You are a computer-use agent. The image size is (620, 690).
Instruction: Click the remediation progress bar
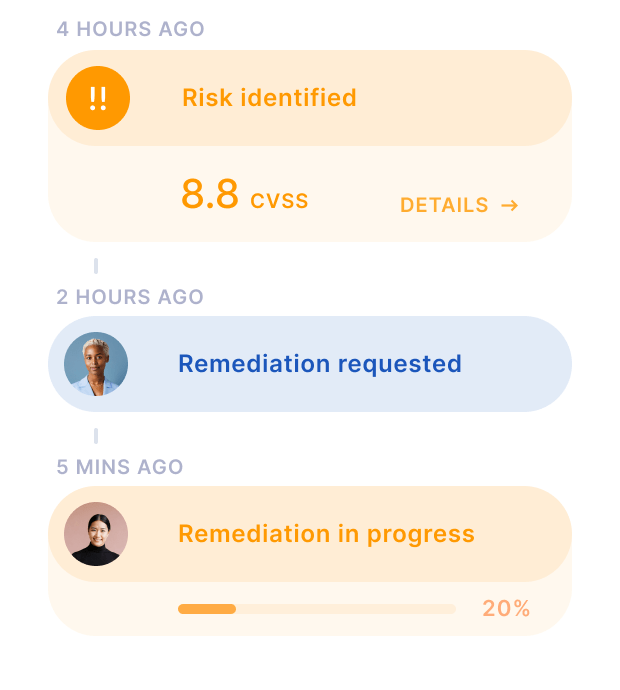click(x=317, y=609)
